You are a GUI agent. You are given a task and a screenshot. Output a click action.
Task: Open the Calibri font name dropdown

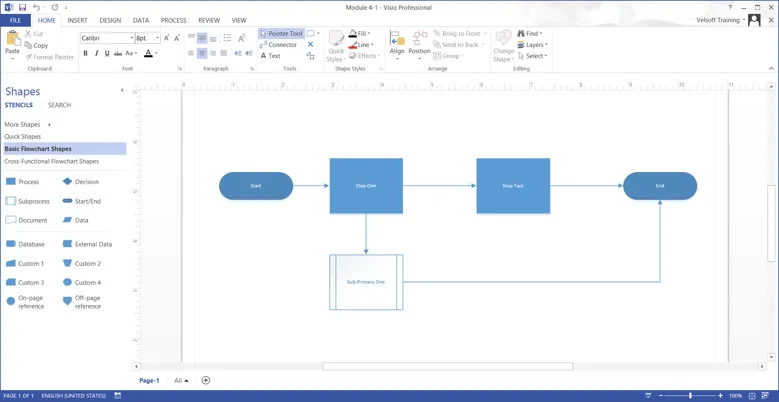pyautogui.click(x=132, y=38)
